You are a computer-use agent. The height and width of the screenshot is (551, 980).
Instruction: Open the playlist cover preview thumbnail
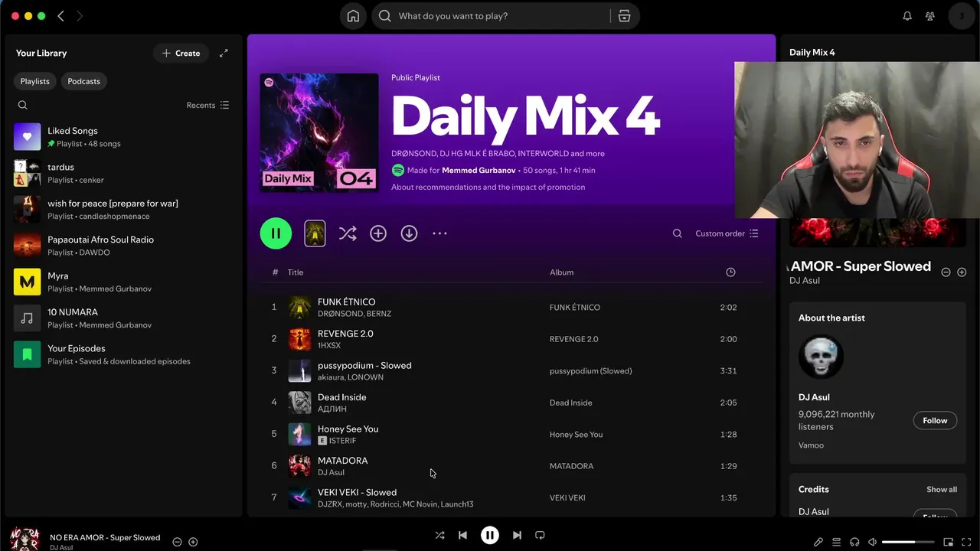(315, 233)
